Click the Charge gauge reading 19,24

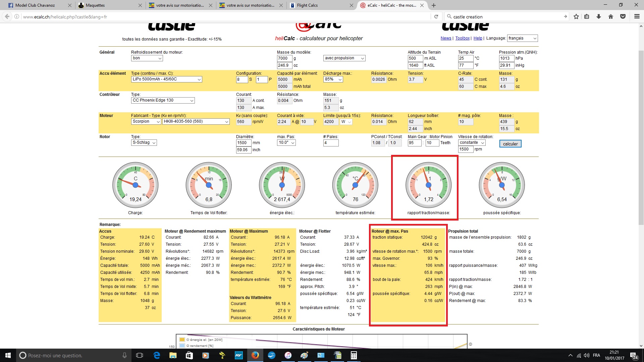136,185
